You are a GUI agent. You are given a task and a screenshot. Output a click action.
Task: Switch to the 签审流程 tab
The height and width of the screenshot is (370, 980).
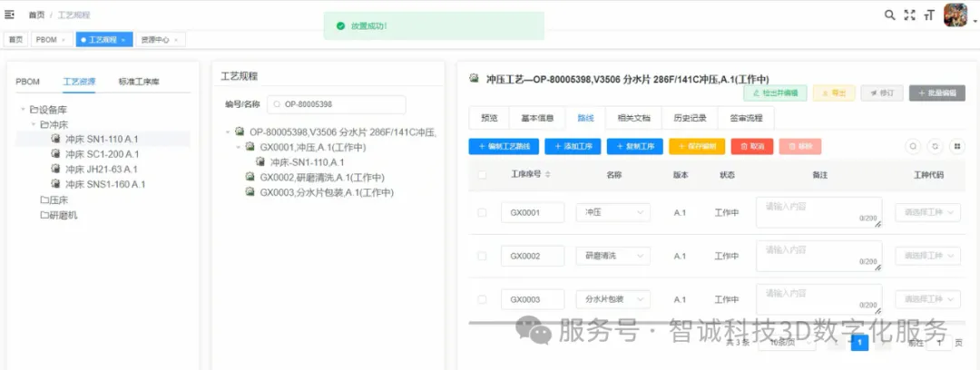pyautogui.click(x=745, y=118)
